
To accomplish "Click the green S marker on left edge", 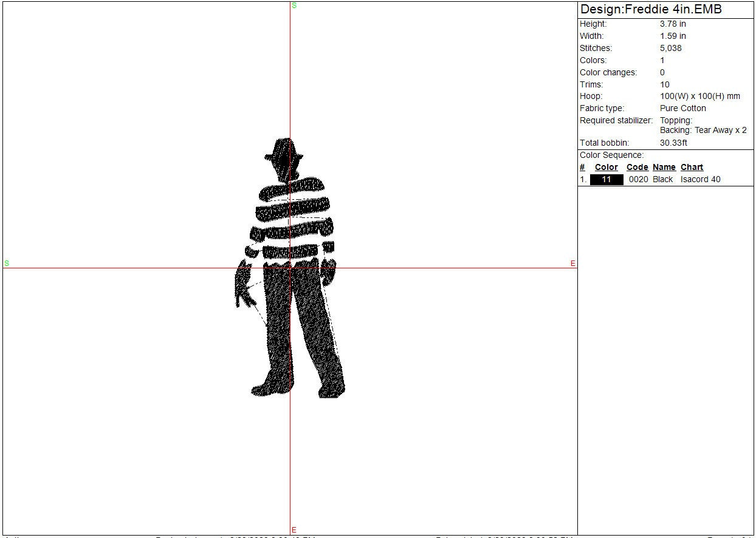I will coord(7,263).
